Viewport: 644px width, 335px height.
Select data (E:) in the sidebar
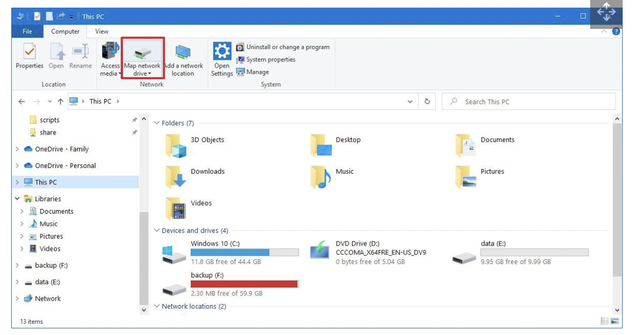[42, 282]
